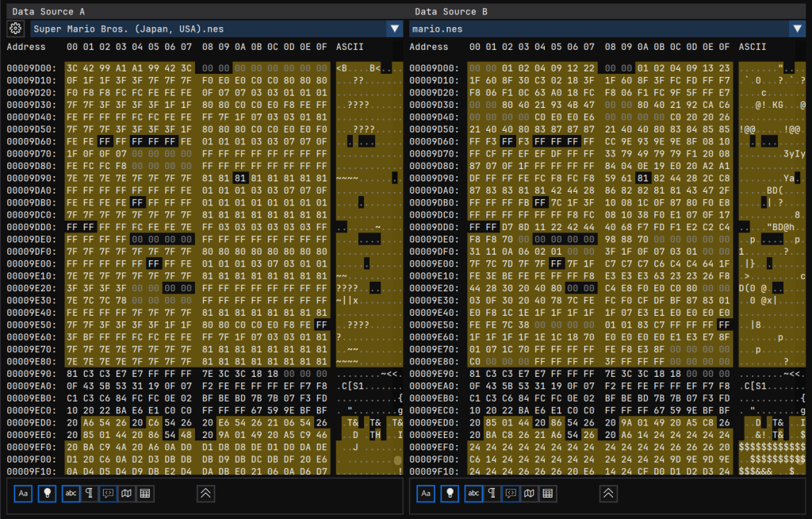Toggle uppercase hex (Aa) in left panel
Screen dimensions: 812x519
[24, 493]
